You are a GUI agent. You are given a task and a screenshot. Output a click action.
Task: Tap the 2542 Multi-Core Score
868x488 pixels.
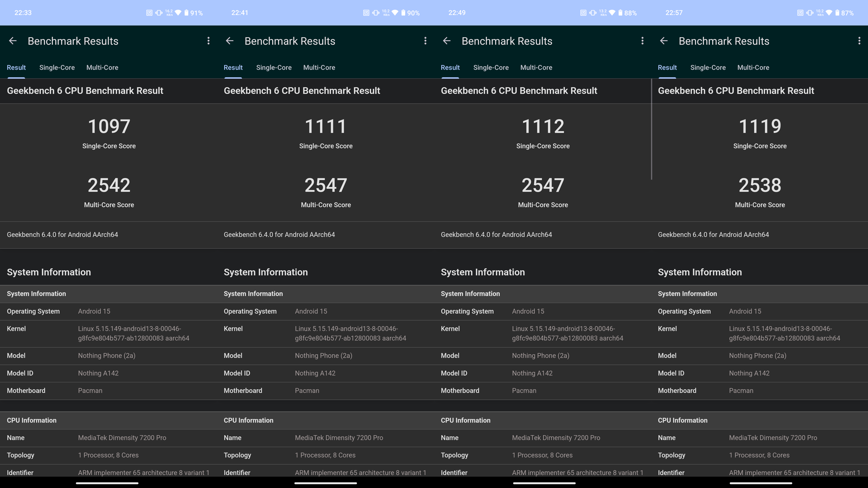[109, 186]
